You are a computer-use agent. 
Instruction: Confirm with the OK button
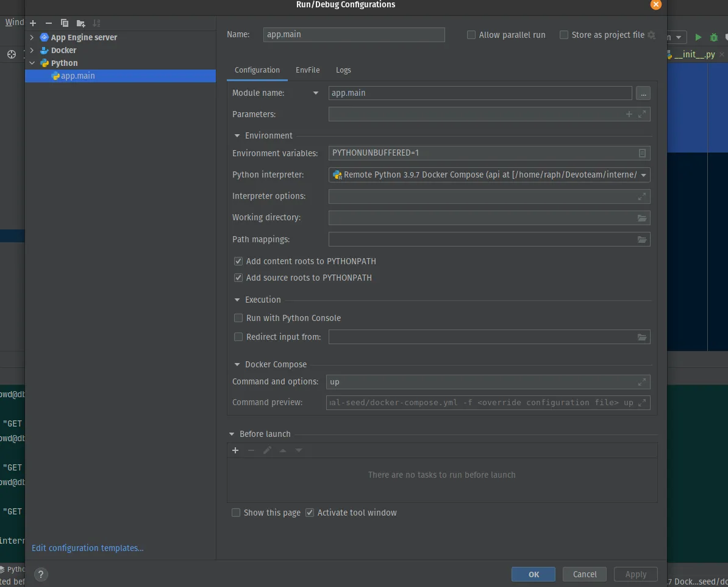tap(534, 574)
